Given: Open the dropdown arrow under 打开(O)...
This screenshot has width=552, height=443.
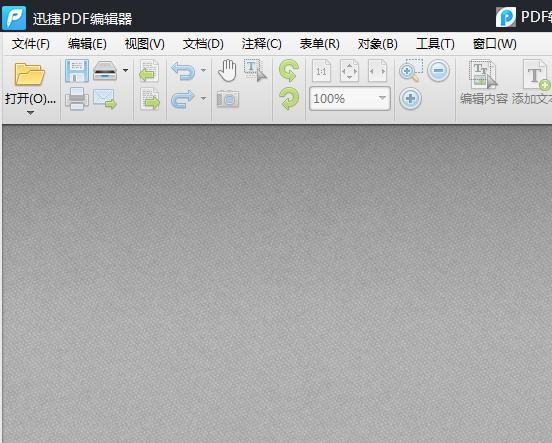Looking at the screenshot, I should [31, 113].
